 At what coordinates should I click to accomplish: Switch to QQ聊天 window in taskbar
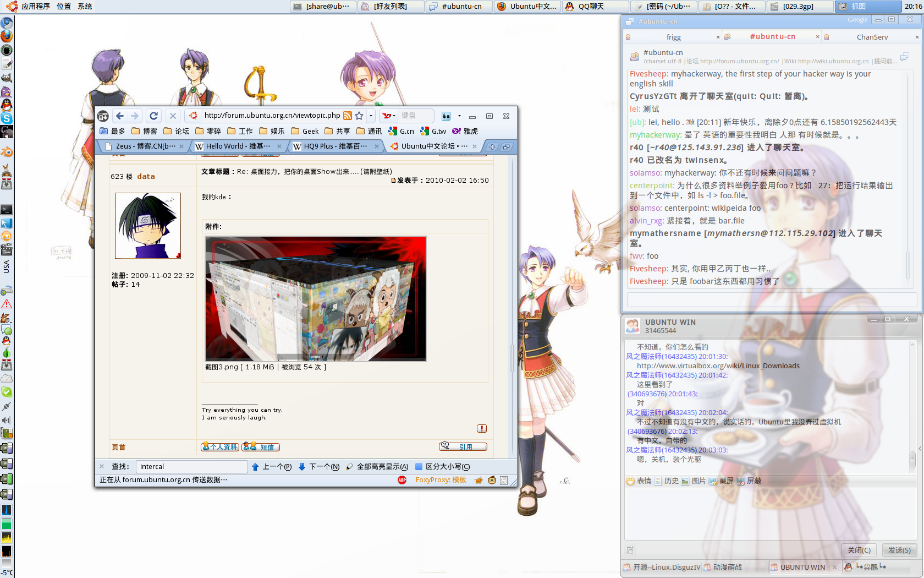tap(596, 7)
